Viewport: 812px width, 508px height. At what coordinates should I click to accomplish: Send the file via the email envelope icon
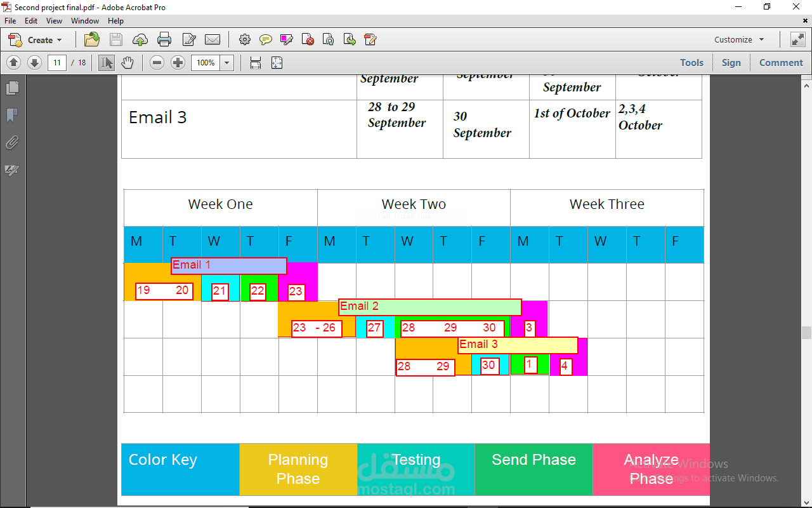[213, 39]
